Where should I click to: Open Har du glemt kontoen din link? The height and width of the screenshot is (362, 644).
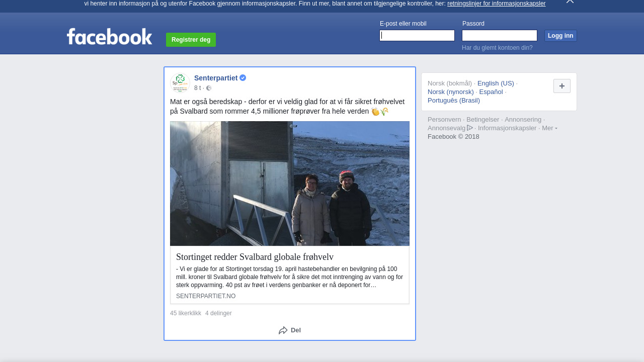(497, 48)
